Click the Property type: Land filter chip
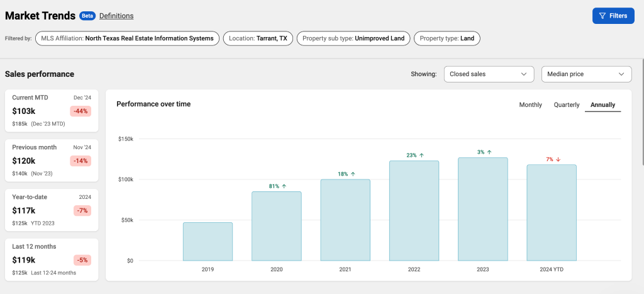Image resolution: width=644 pixels, height=294 pixels. [x=447, y=38]
